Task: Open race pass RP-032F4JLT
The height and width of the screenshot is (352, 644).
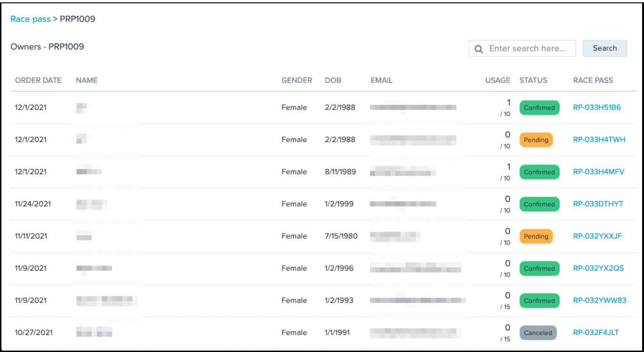Action: tap(596, 332)
